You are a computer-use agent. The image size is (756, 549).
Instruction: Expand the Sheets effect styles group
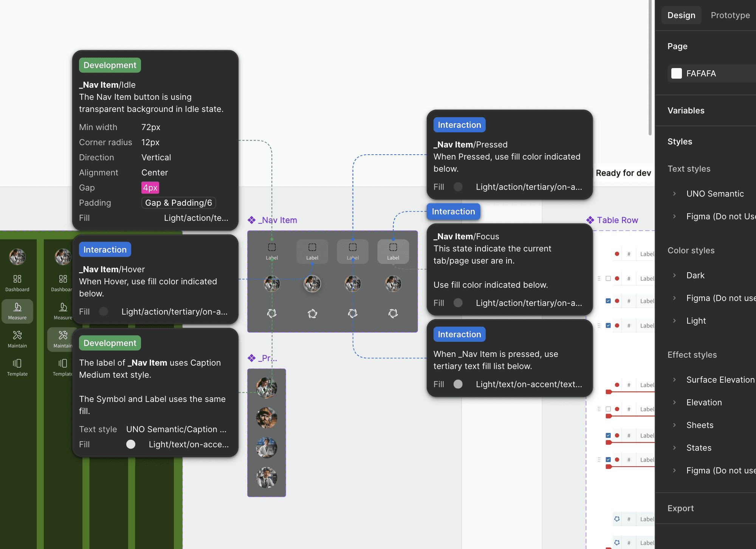click(675, 425)
